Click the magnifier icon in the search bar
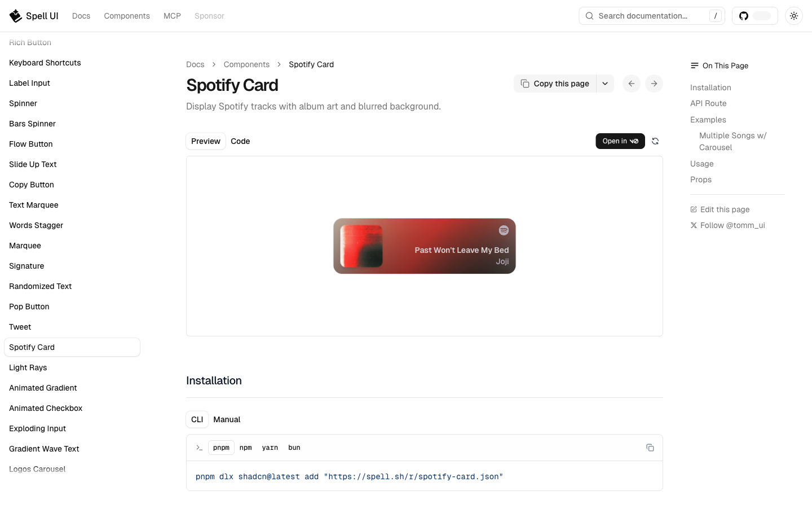The height and width of the screenshot is (508, 812). point(589,16)
